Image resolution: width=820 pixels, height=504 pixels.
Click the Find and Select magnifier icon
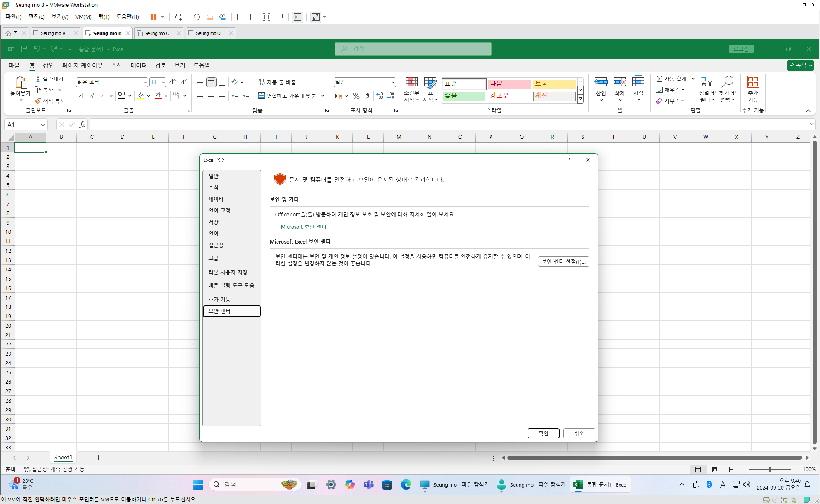728,83
